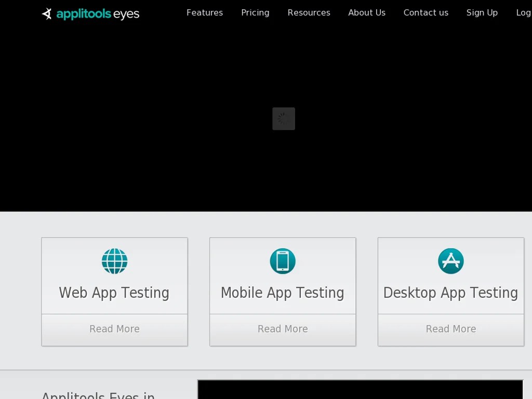
Task: Open the Contact us page
Action: point(426,12)
